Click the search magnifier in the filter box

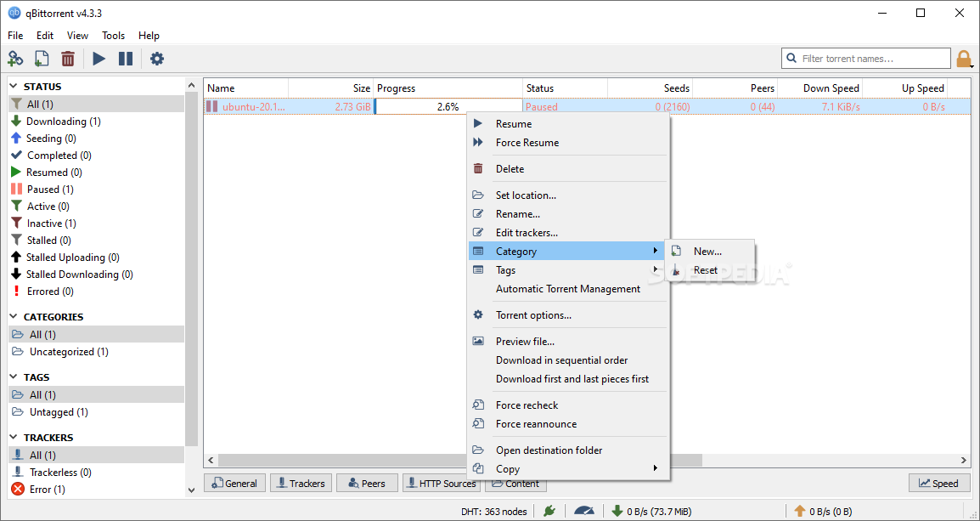[791, 58]
